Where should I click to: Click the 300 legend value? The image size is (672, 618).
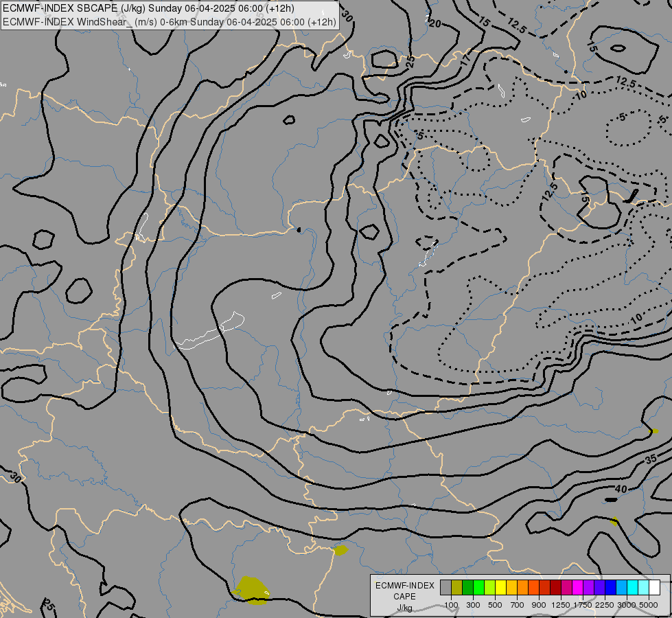click(473, 605)
